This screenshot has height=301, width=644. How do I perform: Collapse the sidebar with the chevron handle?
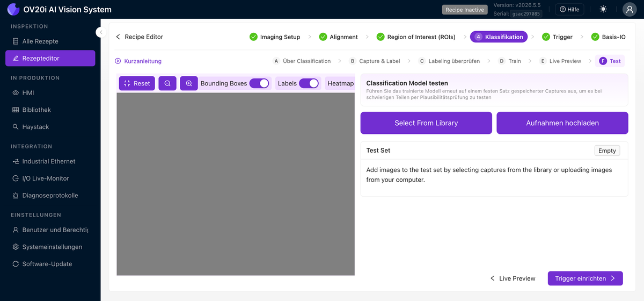click(100, 32)
